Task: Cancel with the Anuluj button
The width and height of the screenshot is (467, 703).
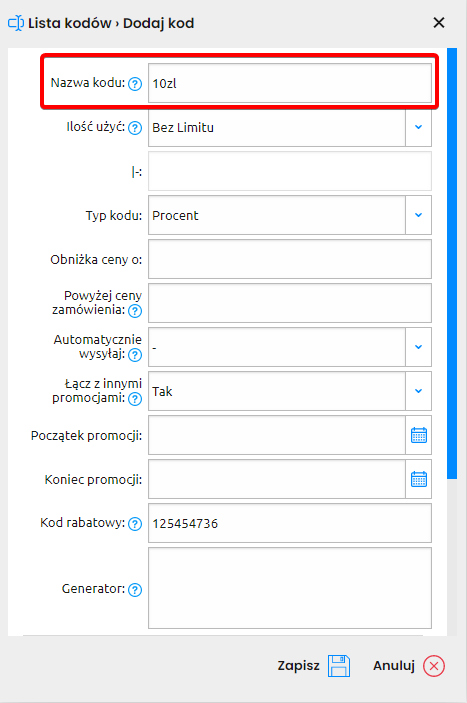Action: coord(409,665)
